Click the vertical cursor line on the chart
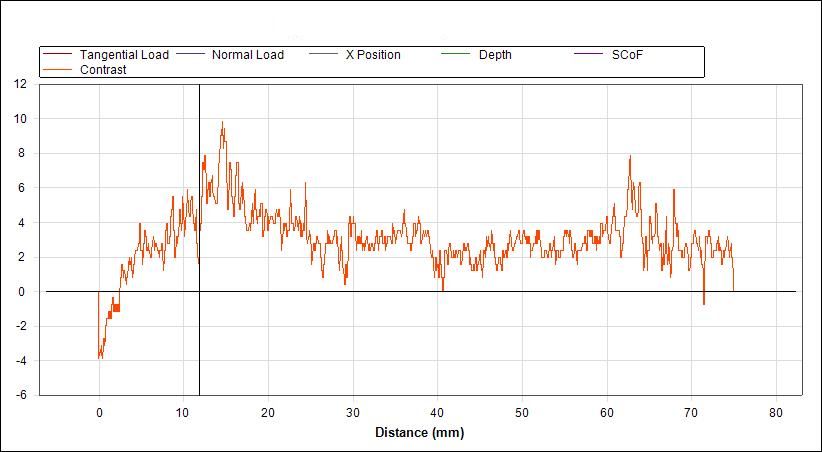This screenshot has width=822, height=452. tap(200, 240)
